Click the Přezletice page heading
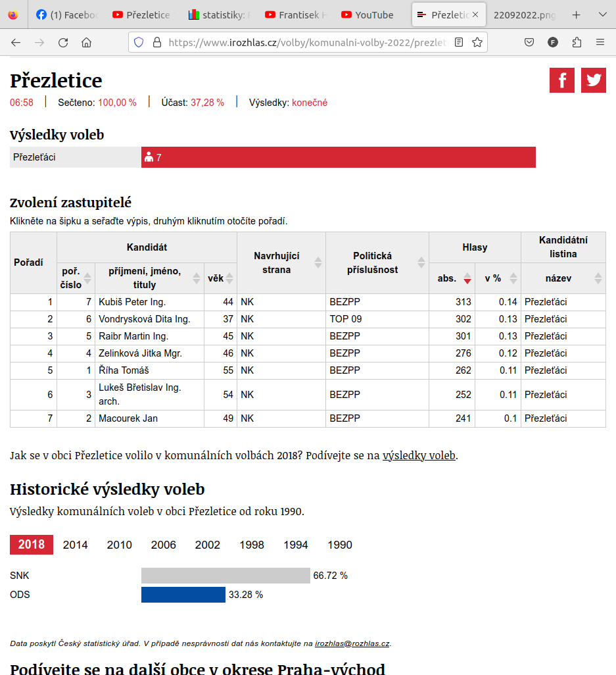 pos(56,80)
